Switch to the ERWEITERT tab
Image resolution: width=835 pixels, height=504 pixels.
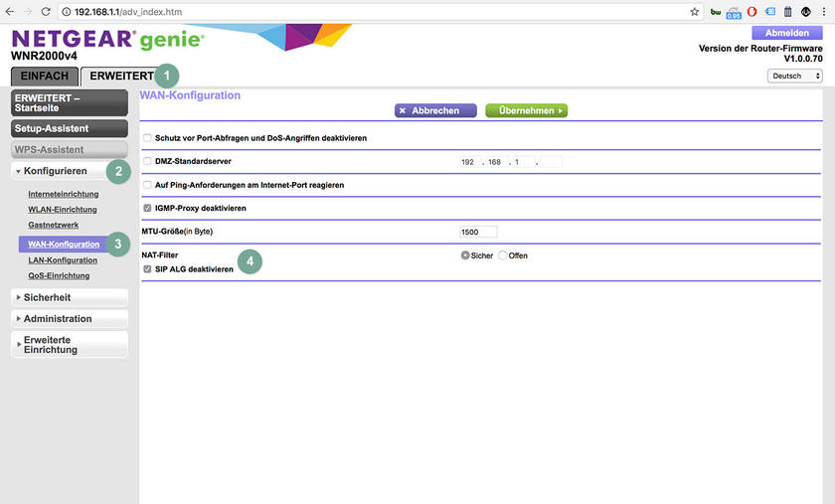pyautogui.click(x=122, y=77)
